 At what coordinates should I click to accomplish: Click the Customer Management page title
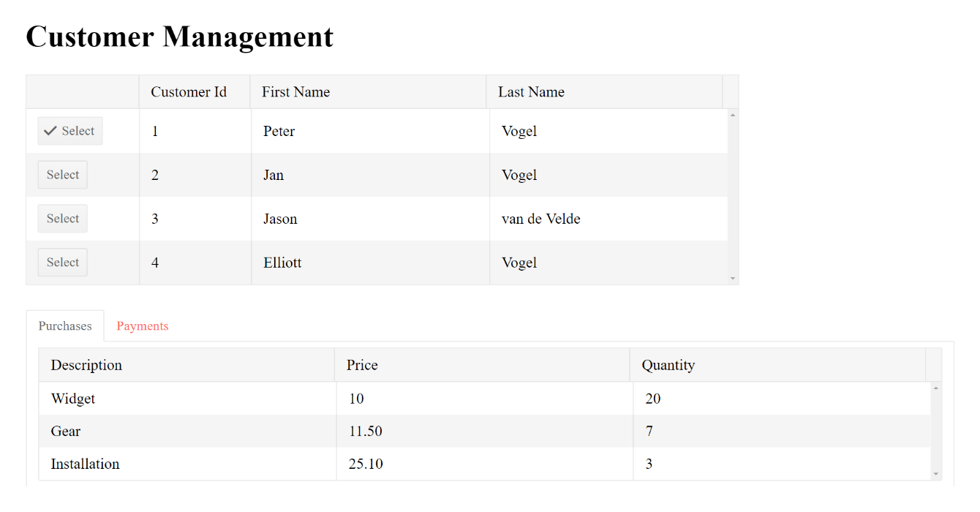pos(179,37)
